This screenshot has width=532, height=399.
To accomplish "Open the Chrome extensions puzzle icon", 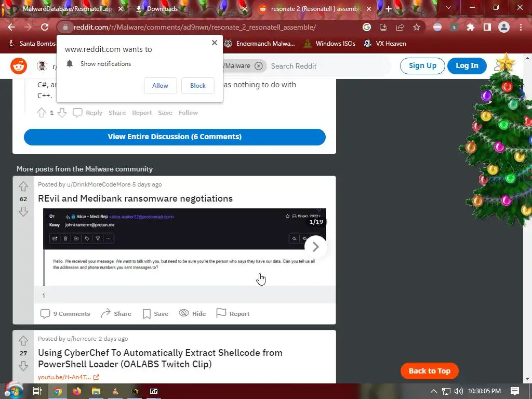I will click(471, 27).
